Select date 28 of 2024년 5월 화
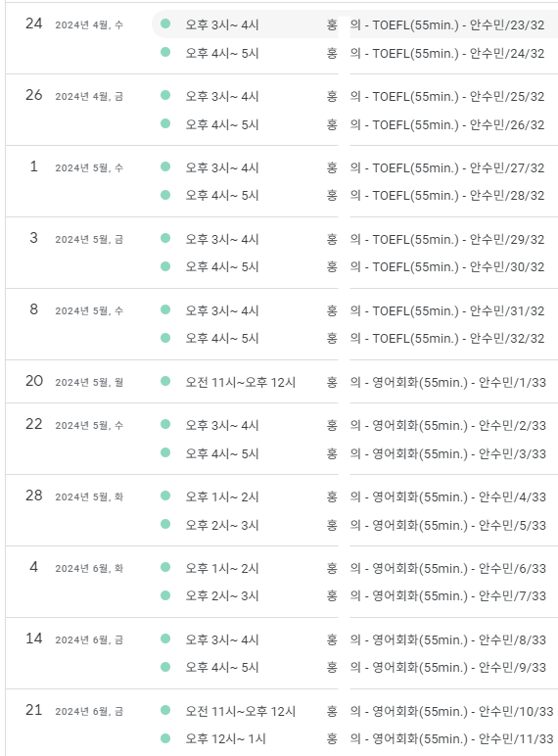Viewport: 558px width, 756px height. tap(33, 496)
